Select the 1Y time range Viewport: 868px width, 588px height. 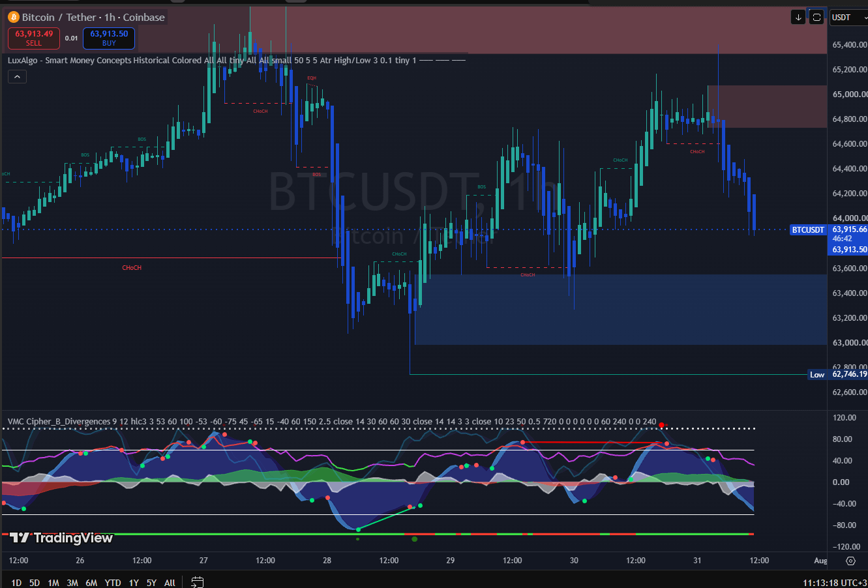[x=134, y=583]
